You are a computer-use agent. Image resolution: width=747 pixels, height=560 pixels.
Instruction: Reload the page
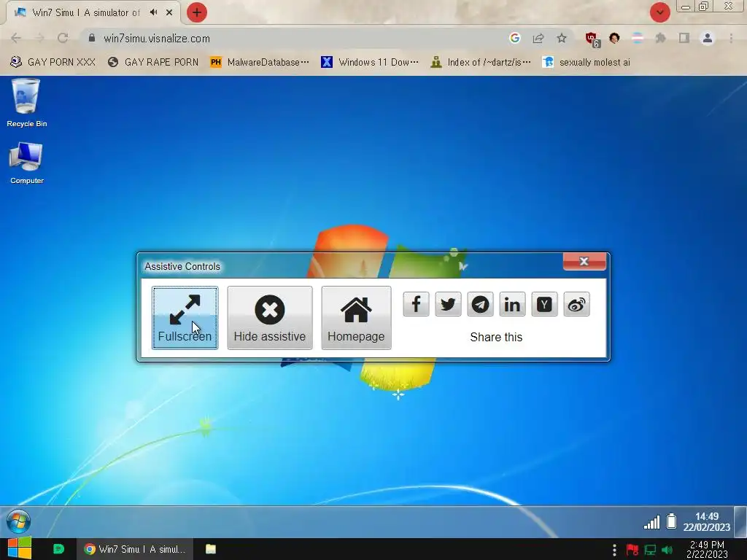63,38
